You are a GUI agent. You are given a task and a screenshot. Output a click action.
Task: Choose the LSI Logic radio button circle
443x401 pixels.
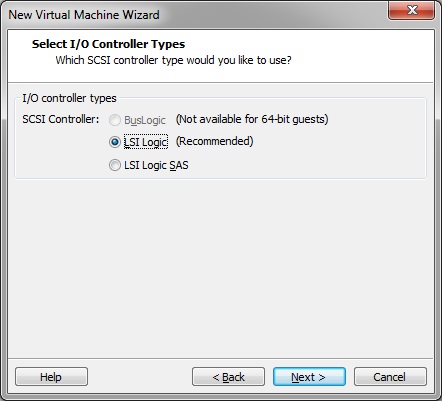click(x=114, y=142)
